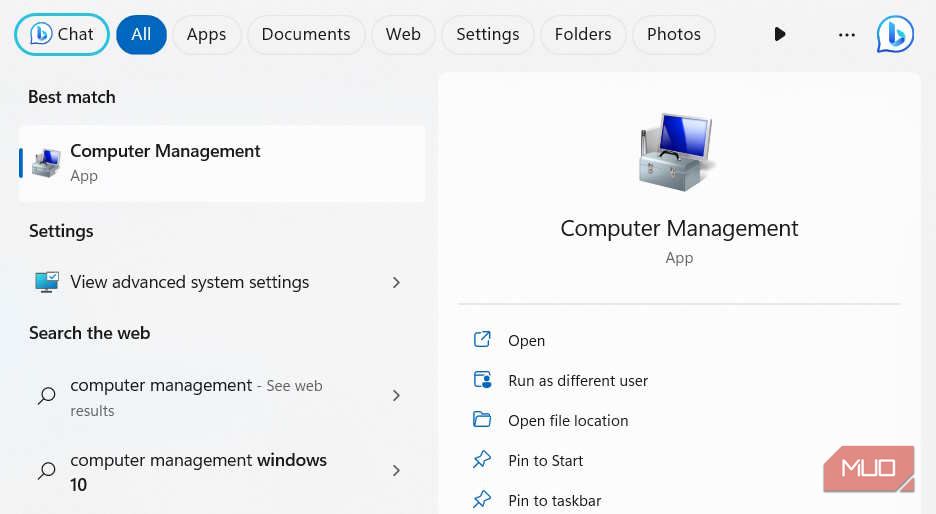936x514 pixels.
Task: Switch to the Documents filter tab
Action: coord(306,34)
